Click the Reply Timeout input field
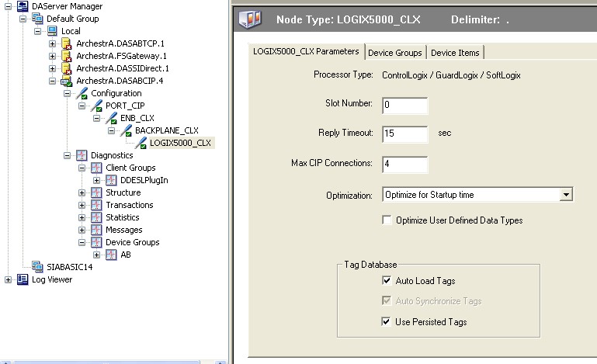Image resolution: width=597 pixels, height=364 pixels. coord(404,133)
